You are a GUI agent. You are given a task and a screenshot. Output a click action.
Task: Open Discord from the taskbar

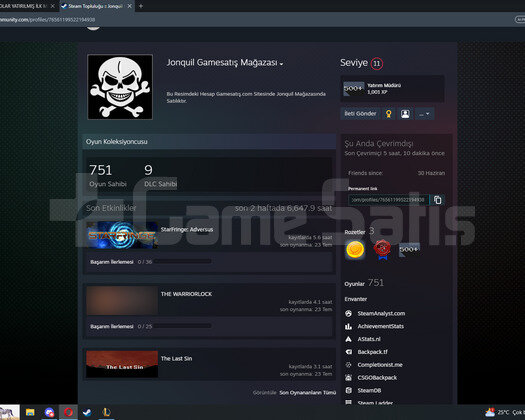(49, 412)
